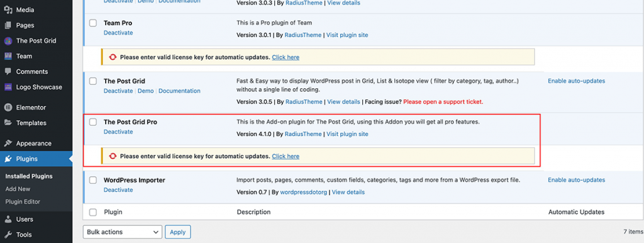This screenshot has height=243, width=644.
Task: Click the Apply button
Action: (x=178, y=232)
